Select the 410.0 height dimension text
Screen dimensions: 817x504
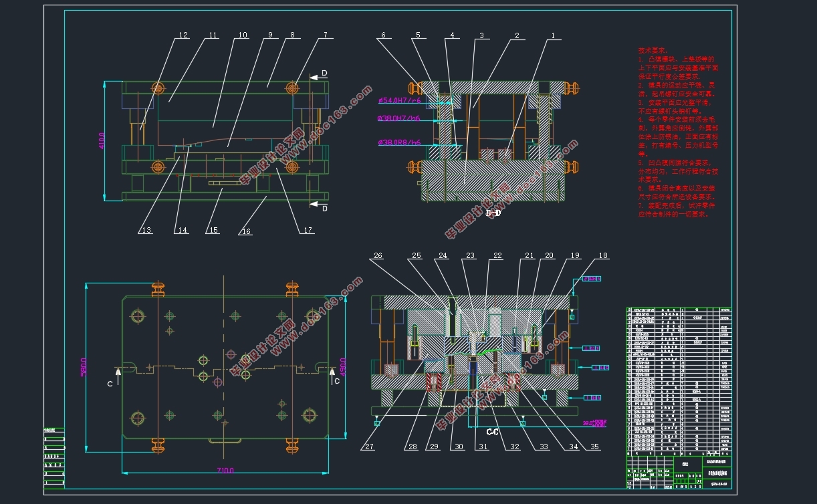click(103, 140)
